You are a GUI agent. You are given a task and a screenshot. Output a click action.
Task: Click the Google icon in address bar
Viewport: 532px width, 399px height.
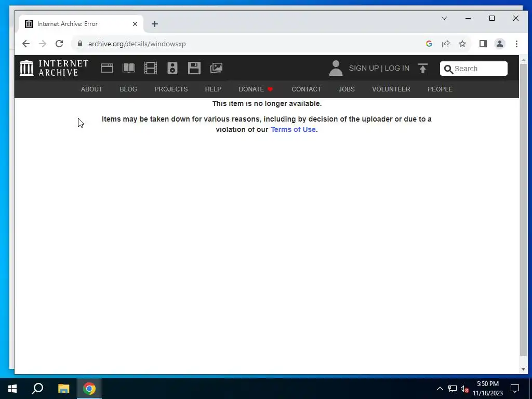429,44
